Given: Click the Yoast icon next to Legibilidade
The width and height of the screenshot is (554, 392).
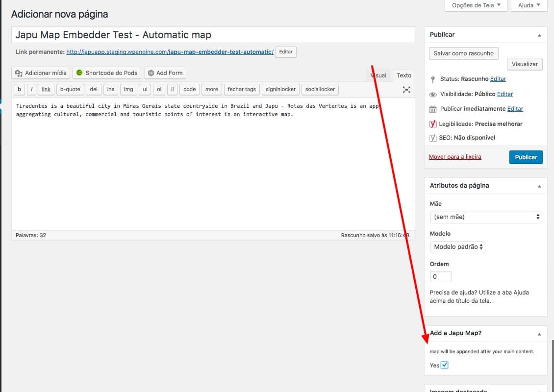Looking at the screenshot, I should tap(433, 124).
